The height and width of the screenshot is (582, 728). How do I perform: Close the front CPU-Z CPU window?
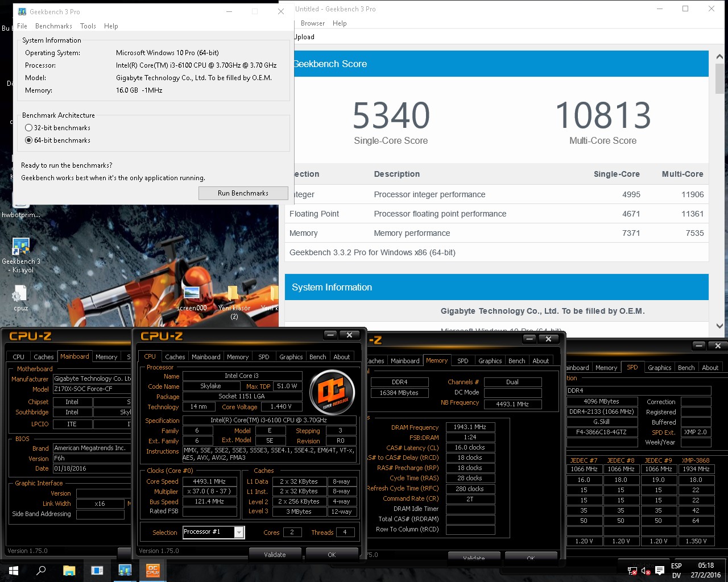pos(349,335)
